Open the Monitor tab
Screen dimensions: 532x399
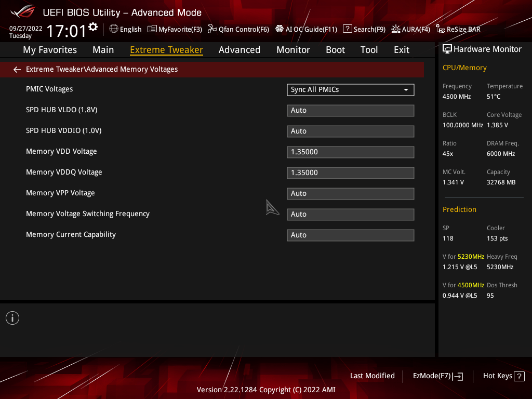point(293,50)
